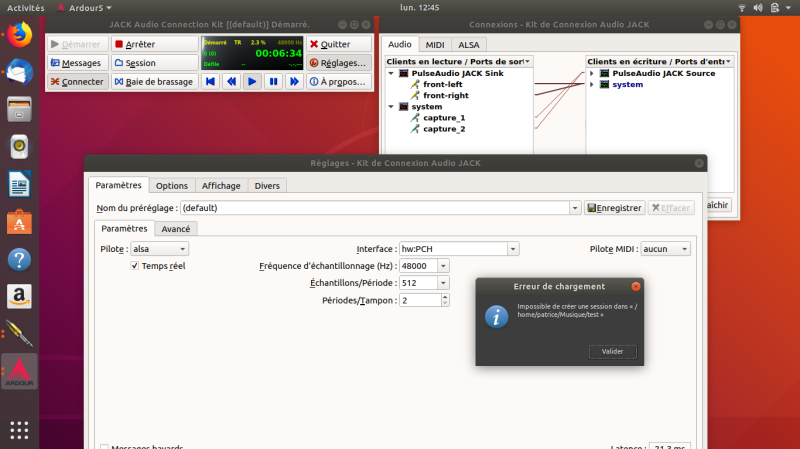
Task: Open the Divers settings tab
Action: [267, 186]
